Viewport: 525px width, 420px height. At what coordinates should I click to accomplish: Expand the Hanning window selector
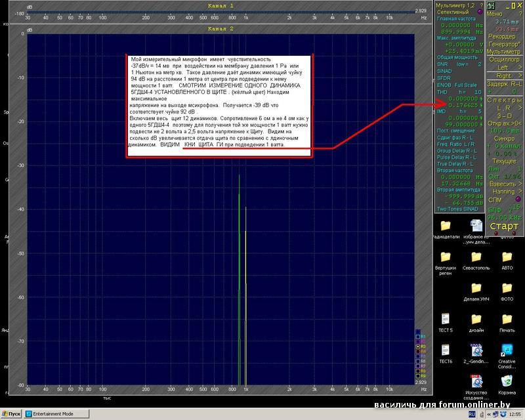tap(504, 192)
